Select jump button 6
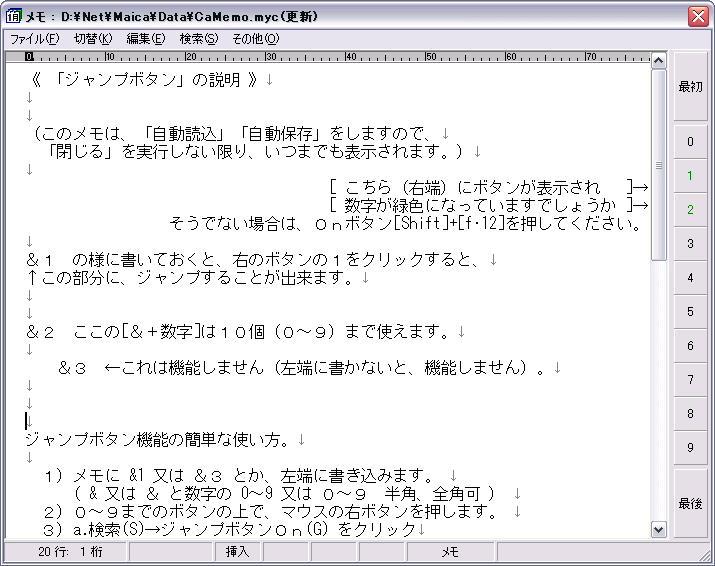 click(x=690, y=346)
